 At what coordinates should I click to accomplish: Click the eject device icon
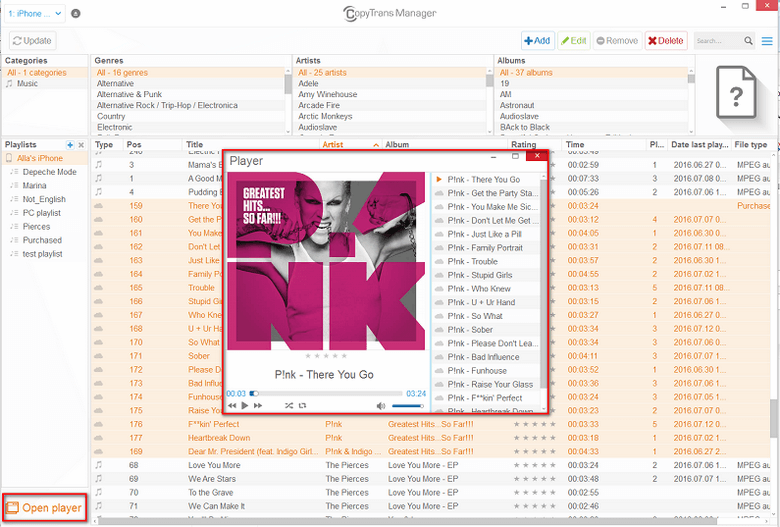click(x=76, y=13)
